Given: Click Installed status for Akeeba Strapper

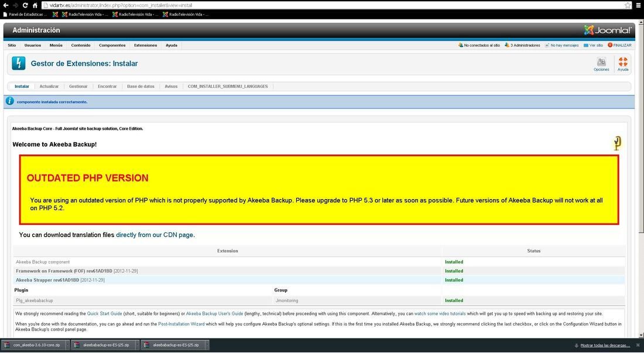Looking at the screenshot, I should click(454, 280).
